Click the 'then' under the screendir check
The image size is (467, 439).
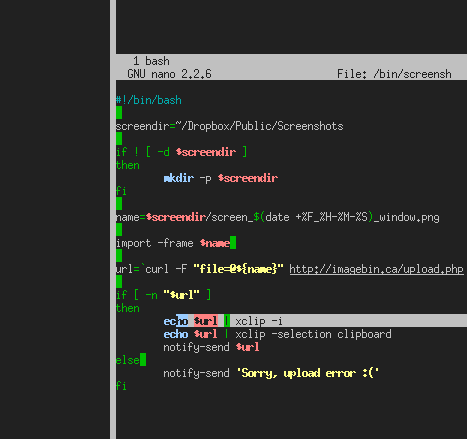[127, 165]
